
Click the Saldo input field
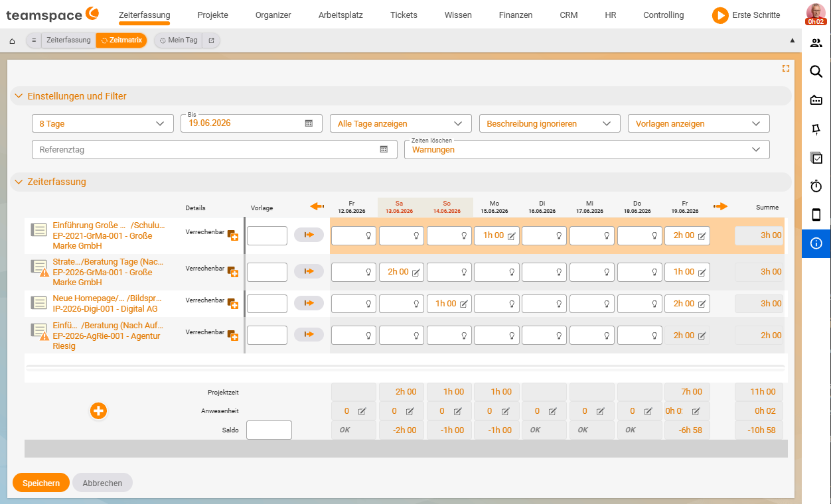pos(269,430)
